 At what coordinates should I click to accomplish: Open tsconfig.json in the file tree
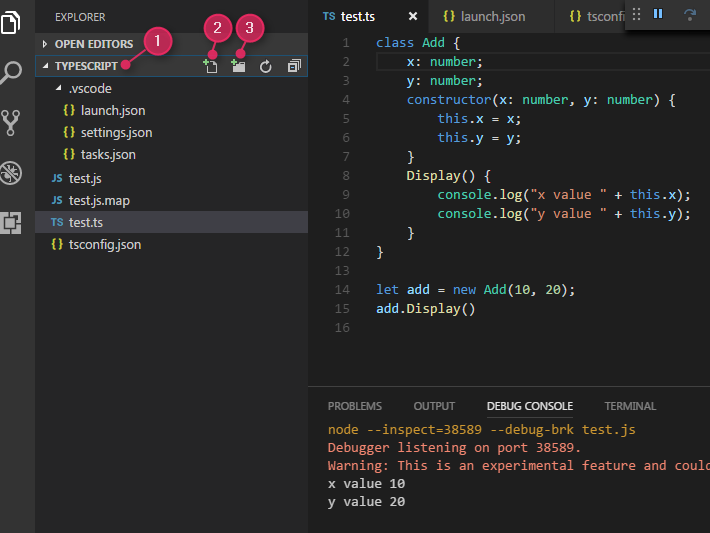pyautogui.click(x=104, y=244)
